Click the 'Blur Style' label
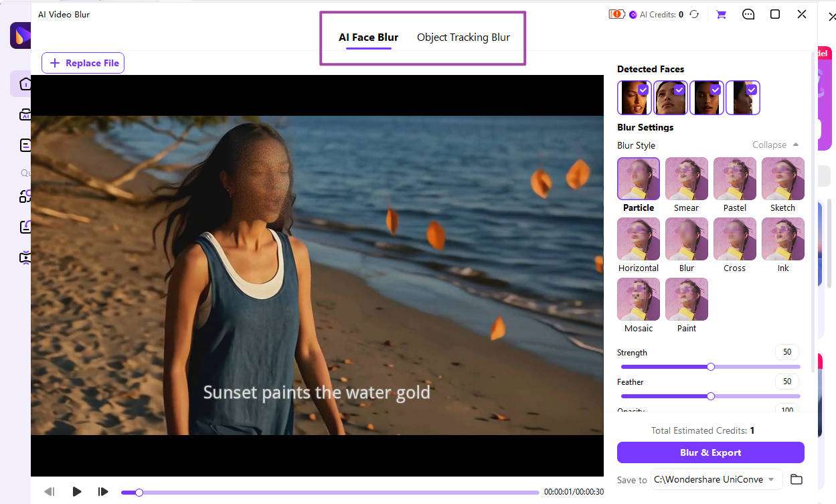Screen dimensions: 836x504 (x=636, y=145)
